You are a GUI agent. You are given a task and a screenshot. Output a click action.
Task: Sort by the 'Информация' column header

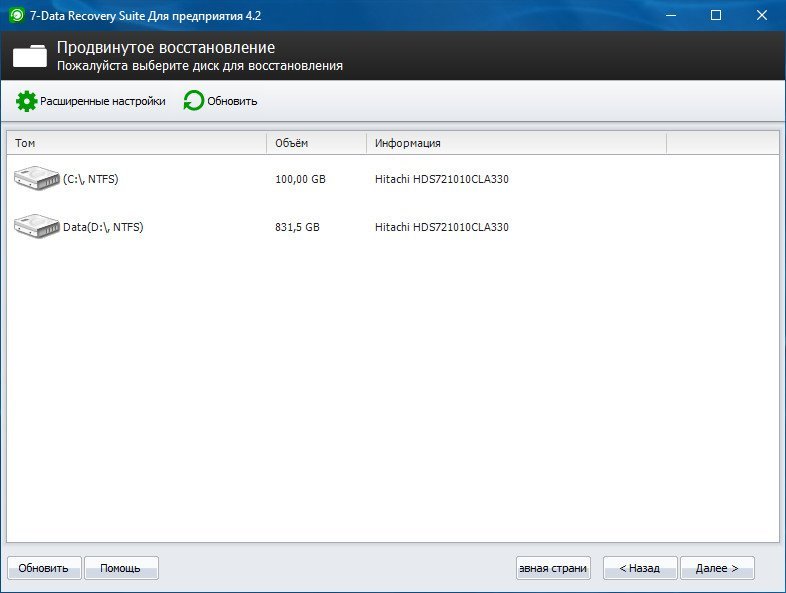(x=516, y=143)
